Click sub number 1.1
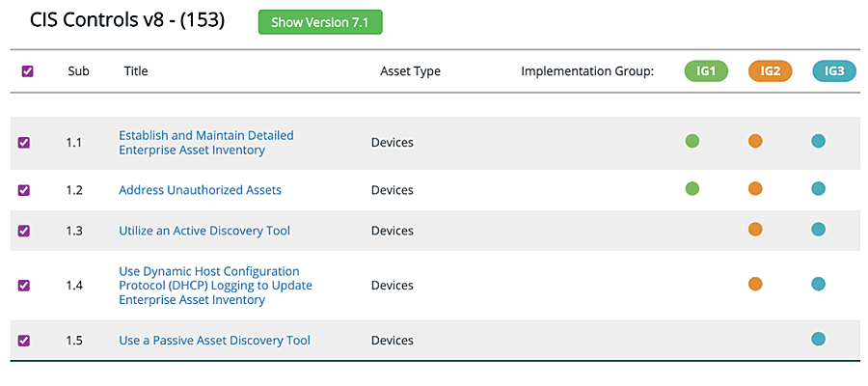The image size is (868, 386). [x=73, y=143]
